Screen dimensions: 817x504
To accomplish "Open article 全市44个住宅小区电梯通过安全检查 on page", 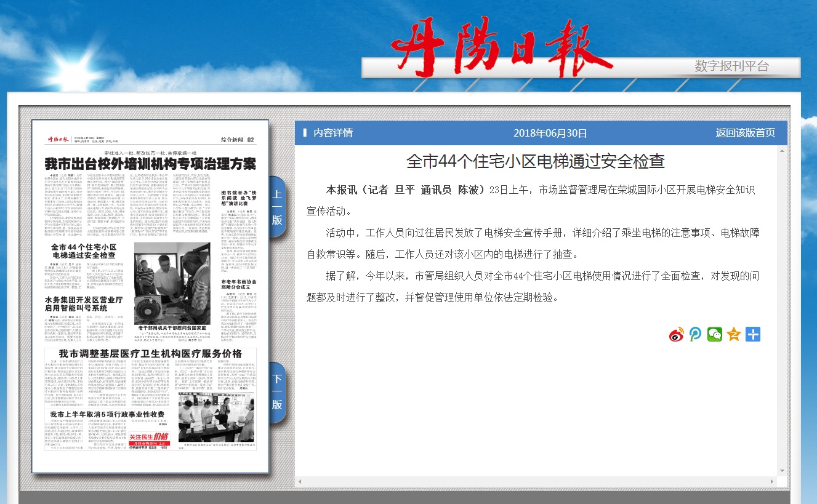I will tap(84, 250).
